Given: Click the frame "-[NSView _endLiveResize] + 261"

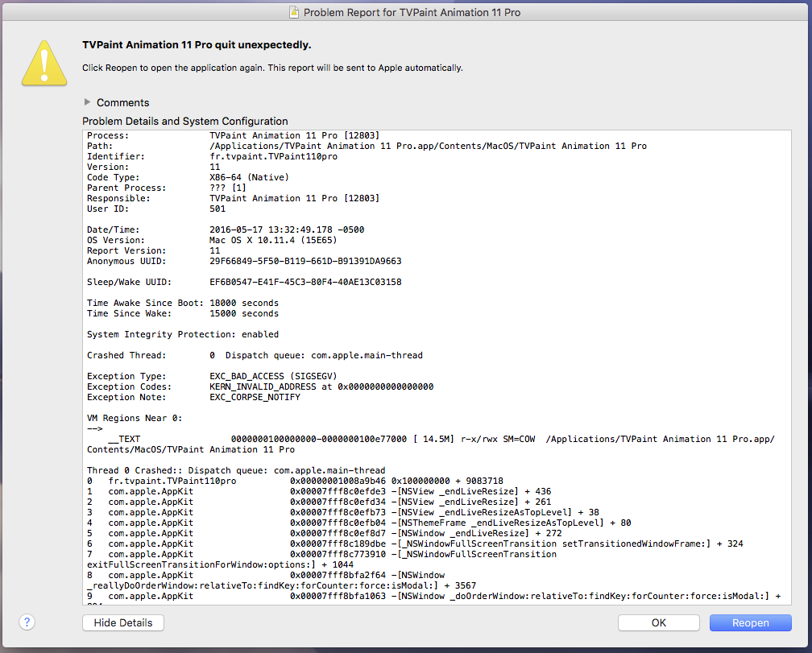Looking at the screenshot, I should click(471, 502).
